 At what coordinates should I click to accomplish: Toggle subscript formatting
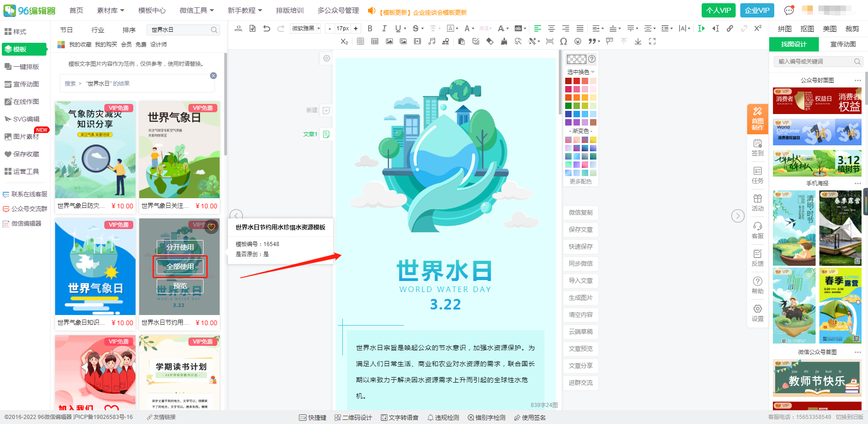(x=344, y=41)
